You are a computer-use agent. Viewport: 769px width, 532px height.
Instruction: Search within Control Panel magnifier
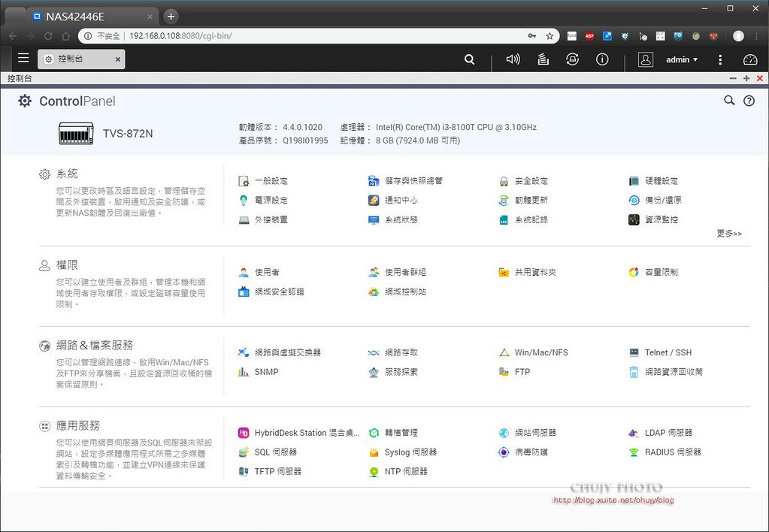coord(729,101)
